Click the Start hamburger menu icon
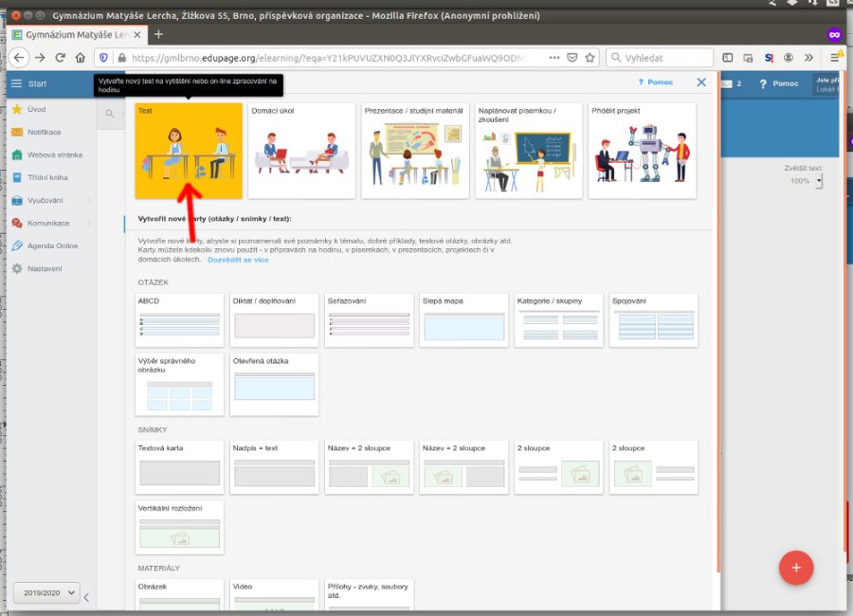Viewport: 853px width, 616px height. 16,83
